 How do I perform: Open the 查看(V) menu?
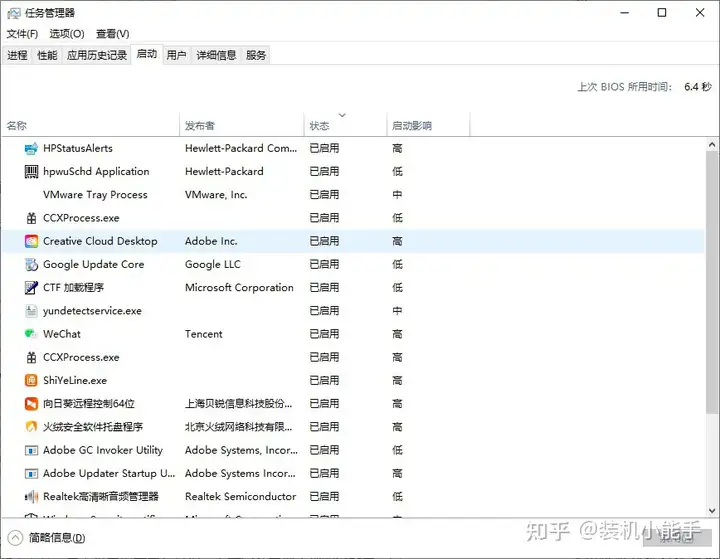coord(112,34)
